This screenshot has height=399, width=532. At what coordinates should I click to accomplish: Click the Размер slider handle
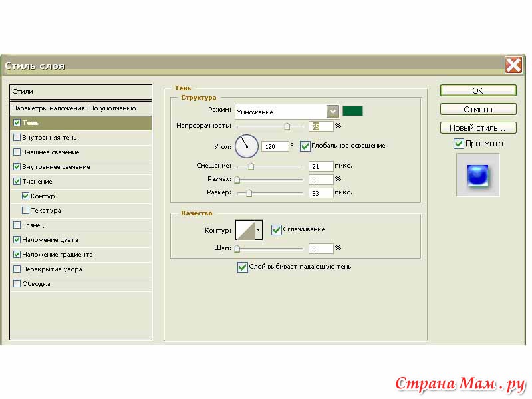pyautogui.click(x=249, y=193)
